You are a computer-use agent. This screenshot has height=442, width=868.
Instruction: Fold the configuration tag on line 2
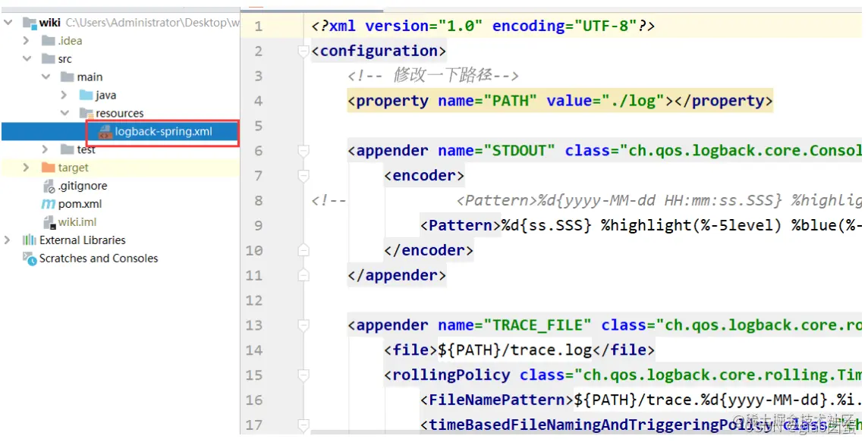303,52
